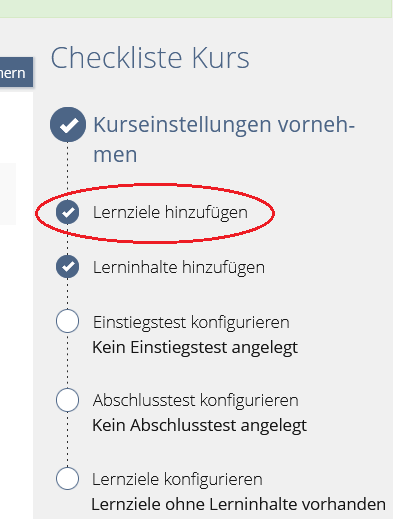Viewport: 393px width, 519px height.
Task: Click the checkmark beside Lerninhalte hinzufügen
Action: click(x=68, y=267)
